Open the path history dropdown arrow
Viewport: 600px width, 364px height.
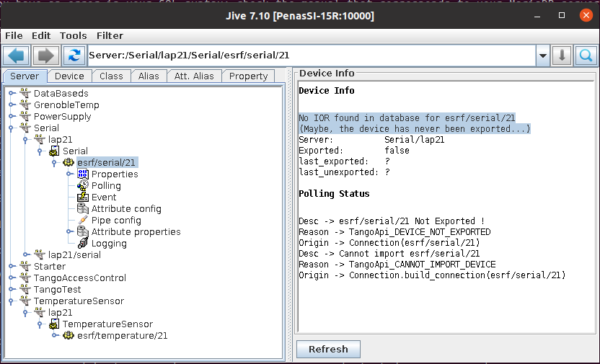click(542, 56)
